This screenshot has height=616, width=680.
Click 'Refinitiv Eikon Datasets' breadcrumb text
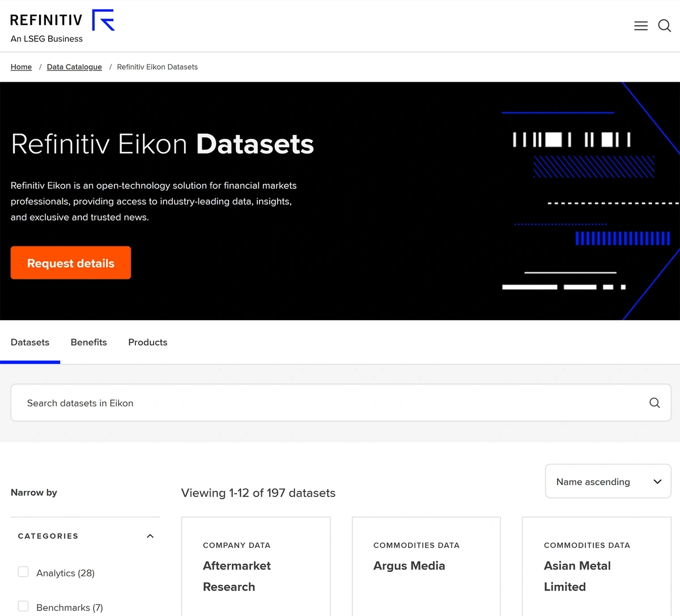tap(158, 67)
